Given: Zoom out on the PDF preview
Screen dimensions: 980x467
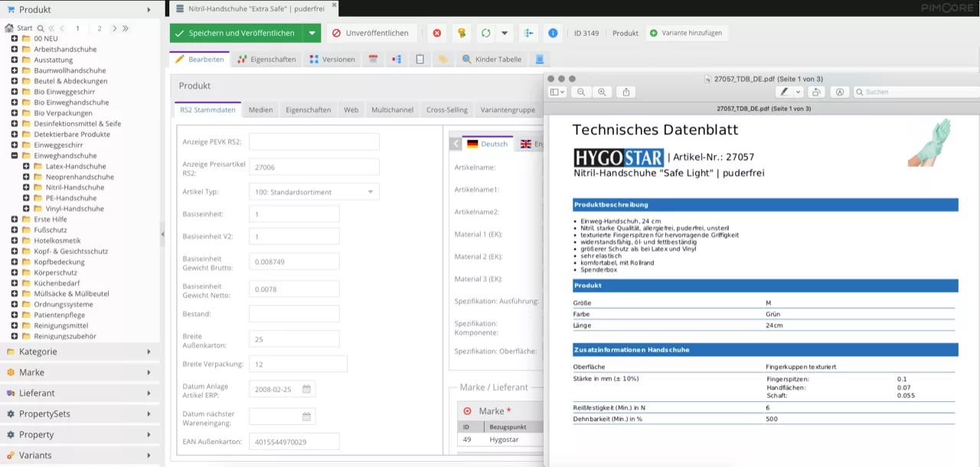Looking at the screenshot, I should (x=581, y=92).
